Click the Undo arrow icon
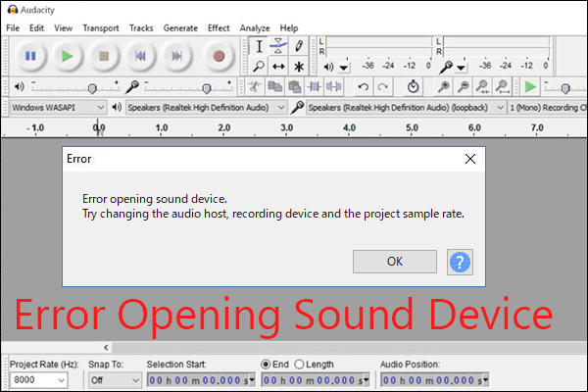 tap(363, 87)
